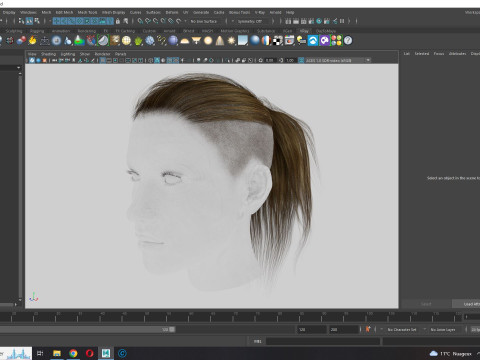Click the four colored dots shelf icon
This screenshot has height=360, width=480.
336,41
